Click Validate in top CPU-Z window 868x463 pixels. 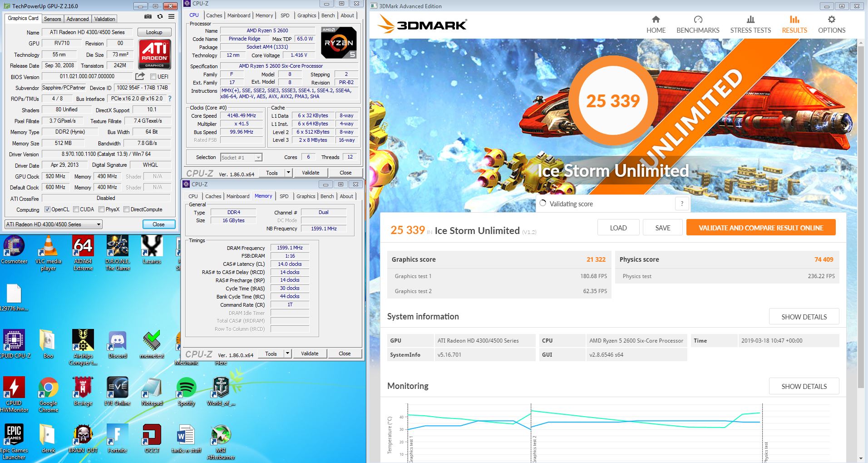click(x=311, y=173)
